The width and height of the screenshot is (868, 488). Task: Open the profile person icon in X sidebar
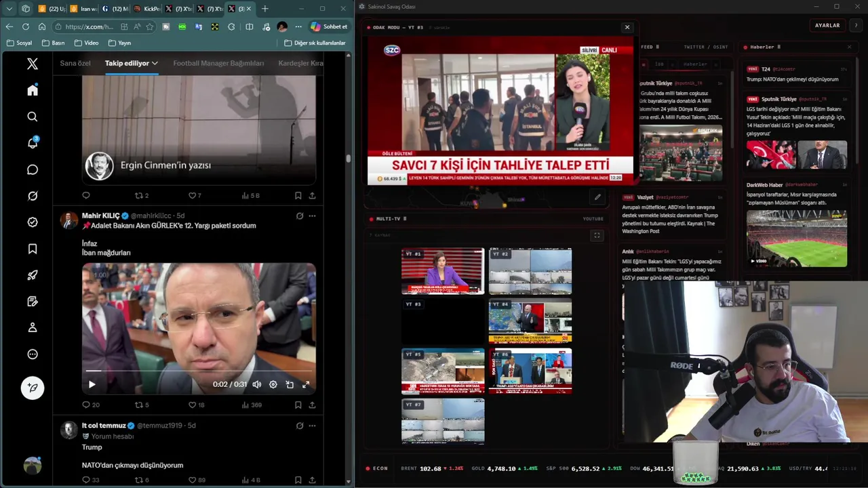pyautogui.click(x=33, y=327)
